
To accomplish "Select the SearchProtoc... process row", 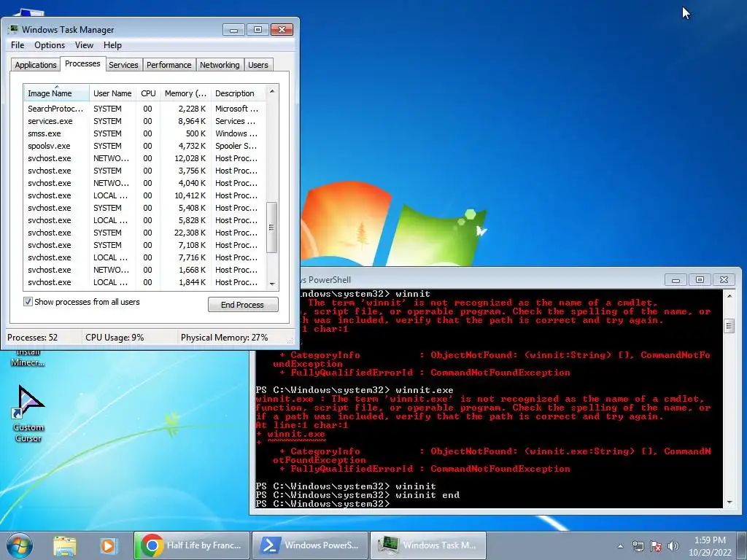I will (x=144, y=109).
